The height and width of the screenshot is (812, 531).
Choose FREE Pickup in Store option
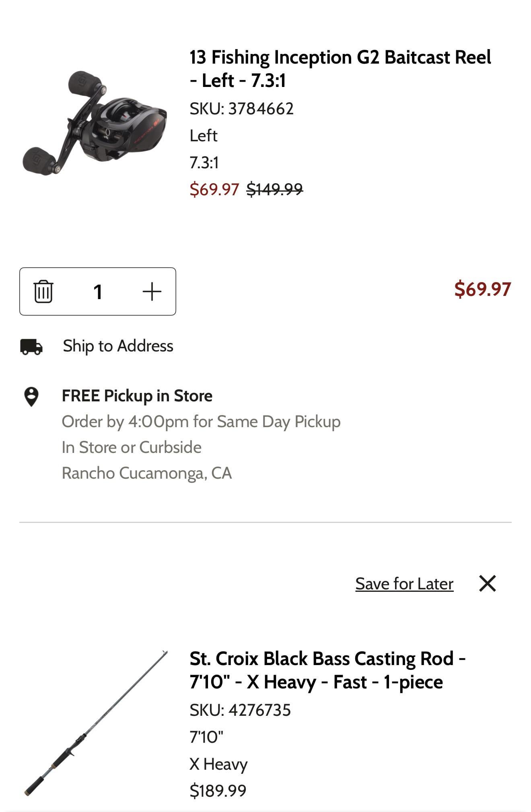point(137,396)
